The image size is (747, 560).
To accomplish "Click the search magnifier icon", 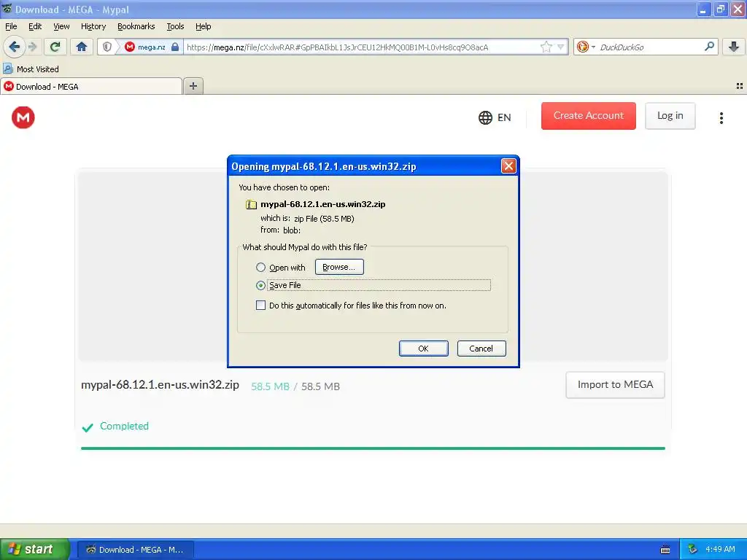I will (x=709, y=47).
